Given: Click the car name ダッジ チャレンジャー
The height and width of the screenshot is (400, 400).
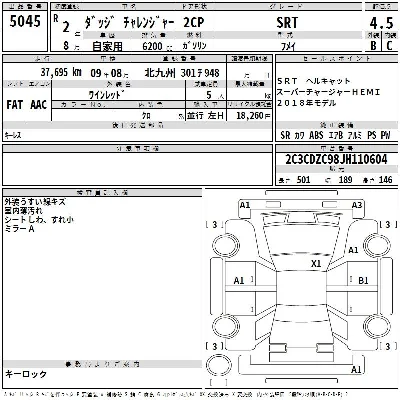Looking at the screenshot, I should point(129,23).
